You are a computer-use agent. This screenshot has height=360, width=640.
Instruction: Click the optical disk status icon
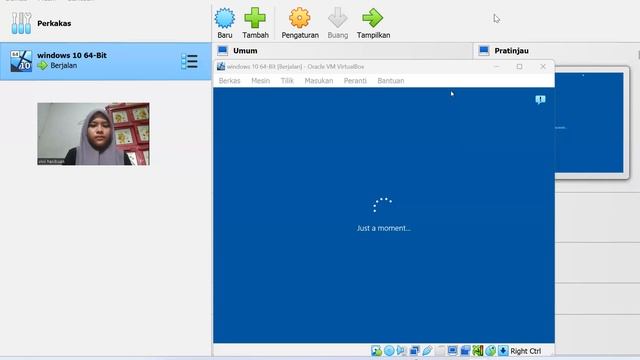389,351
